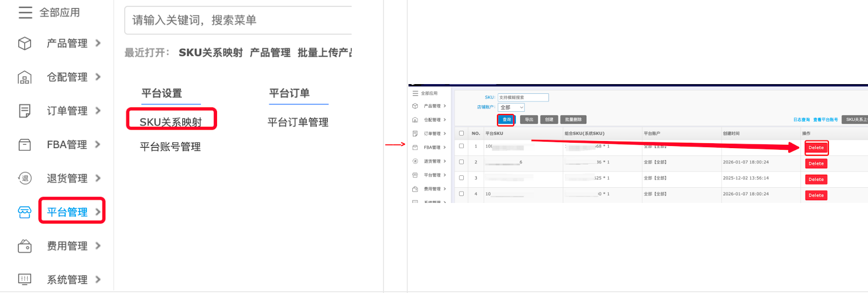This screenshot has width=868, height=293.
Task: Click the 费用管理 wallet icon
Action: click(25, 246)
